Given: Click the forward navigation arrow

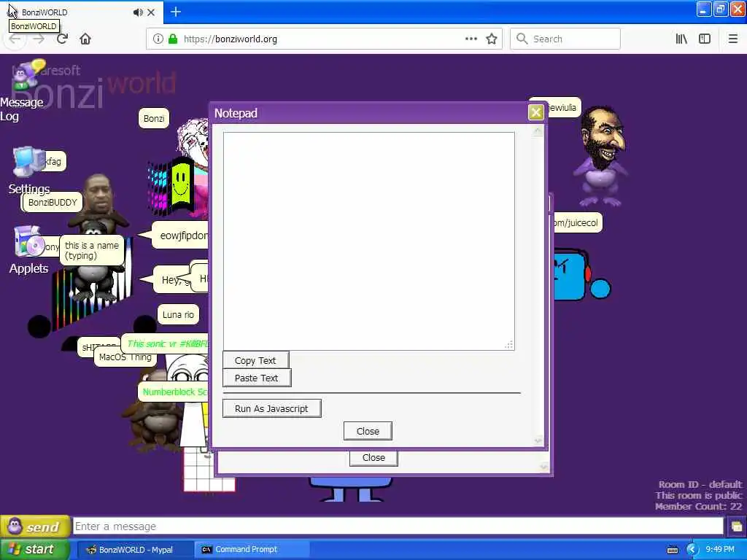Looking at the screenshot, I should 39,39.
